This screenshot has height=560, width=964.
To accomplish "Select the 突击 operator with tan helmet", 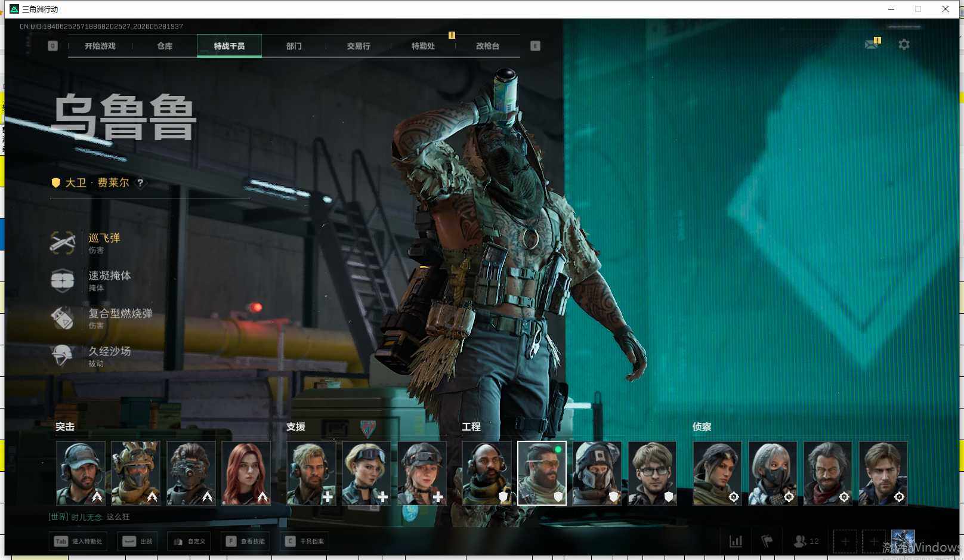I will pos(136,473).
